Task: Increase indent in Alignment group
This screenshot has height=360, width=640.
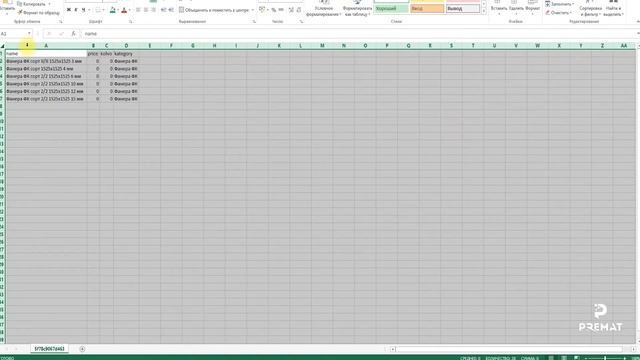Action: pos(171,10)
